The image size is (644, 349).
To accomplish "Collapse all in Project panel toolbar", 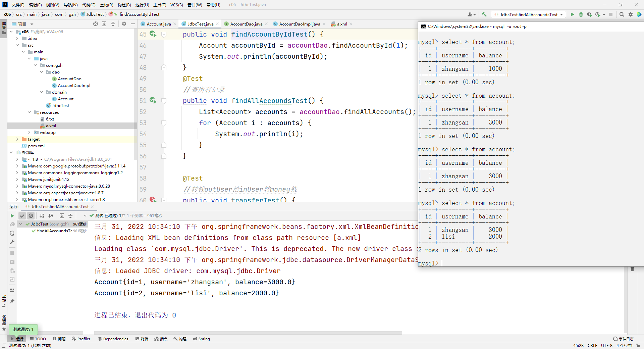I will [113, 24].
